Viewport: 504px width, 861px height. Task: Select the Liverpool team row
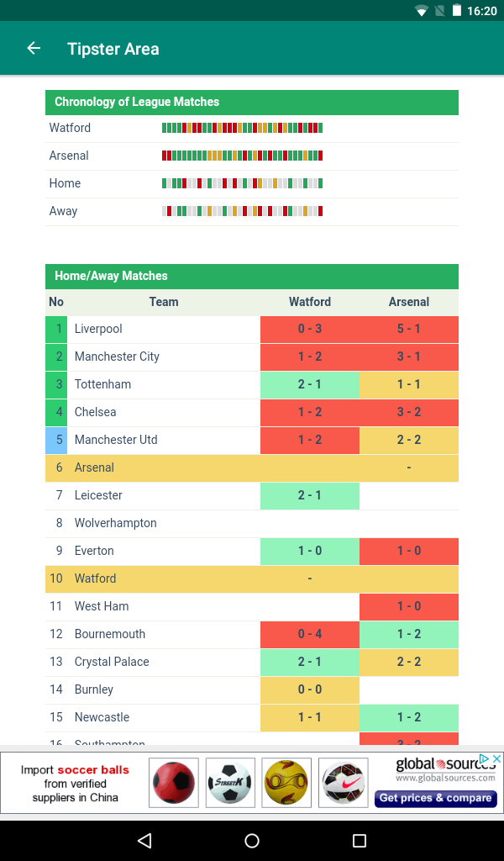point(252,330)
